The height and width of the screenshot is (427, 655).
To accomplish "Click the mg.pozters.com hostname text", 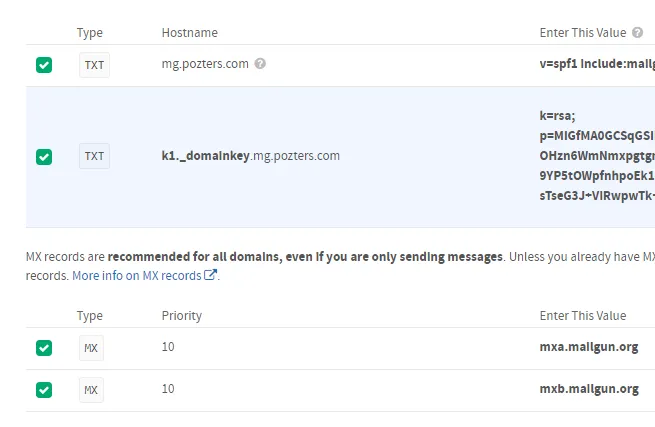I will [205, 64].
